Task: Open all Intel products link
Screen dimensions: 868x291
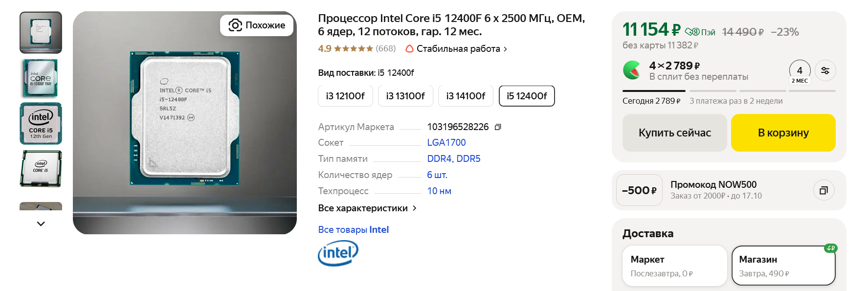Action: point(353,229)
